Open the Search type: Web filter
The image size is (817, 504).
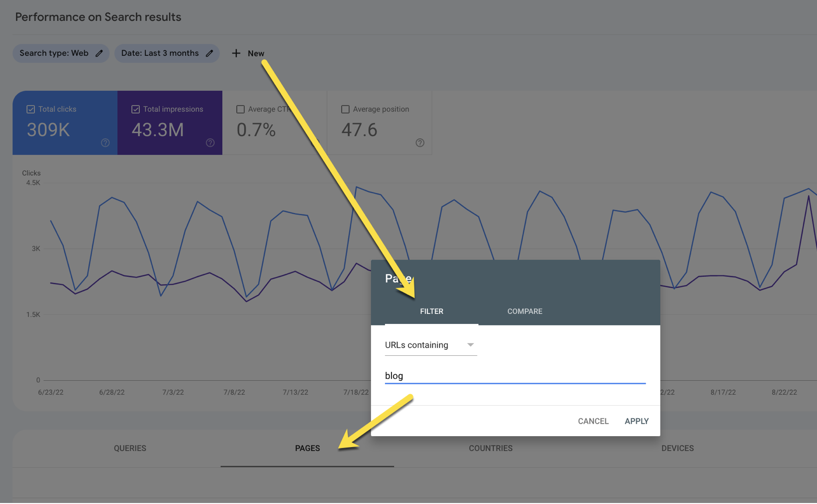click(x=54, y=53)
